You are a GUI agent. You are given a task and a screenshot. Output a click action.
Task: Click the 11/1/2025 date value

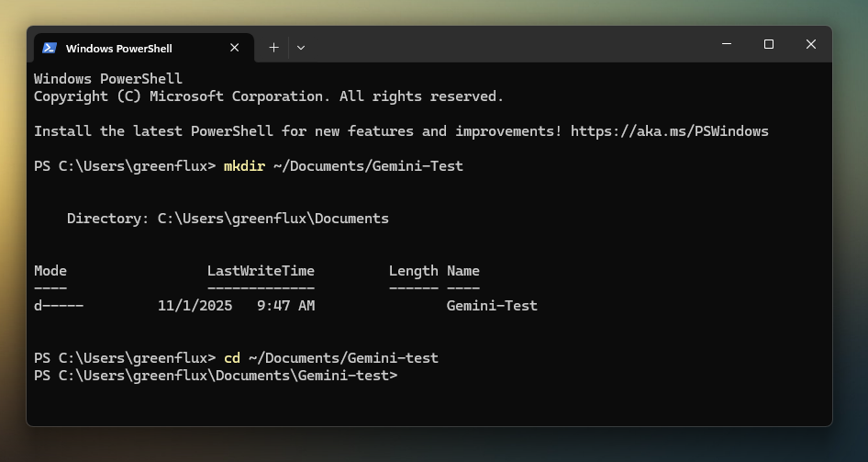pos(195,306)
